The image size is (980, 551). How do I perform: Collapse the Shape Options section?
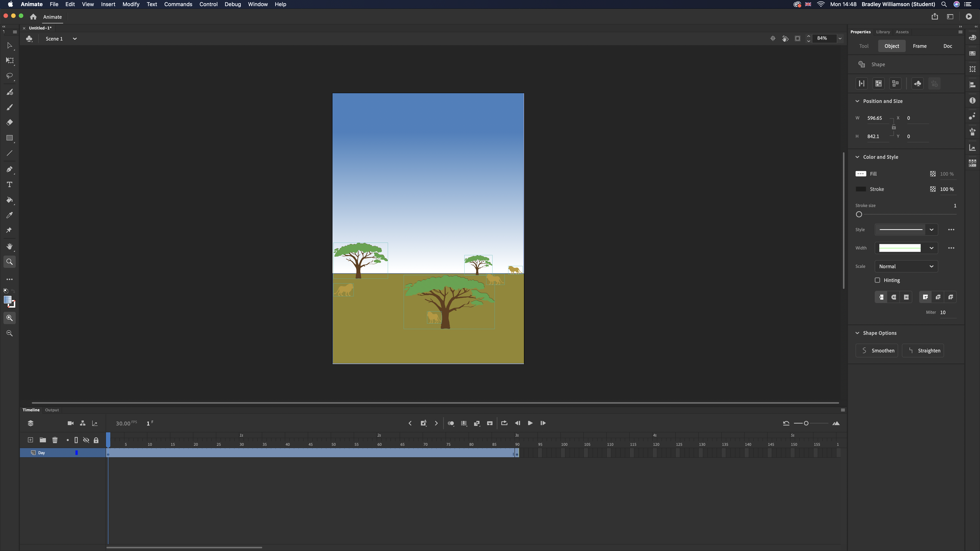pyautogui.click(x=857, y=333)
